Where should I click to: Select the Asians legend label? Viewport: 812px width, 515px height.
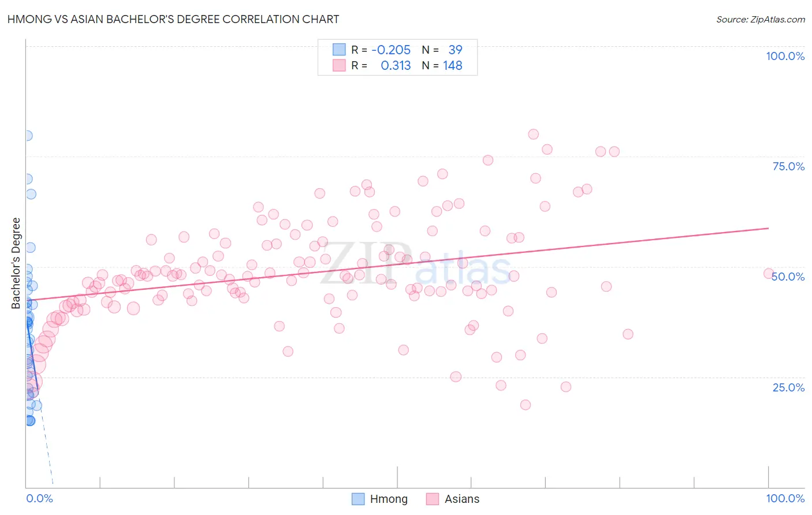coord(462,499)
